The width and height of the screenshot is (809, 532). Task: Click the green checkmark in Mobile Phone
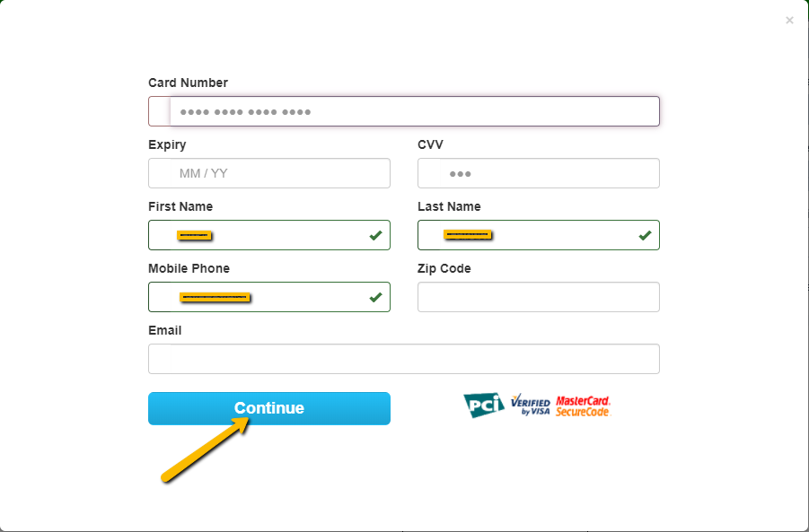(x=375, y=298)
